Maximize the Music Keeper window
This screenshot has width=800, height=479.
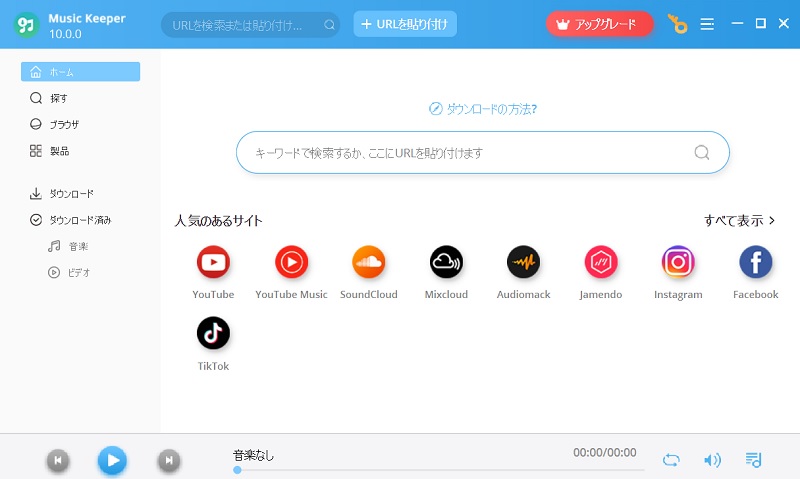pyautogui.click(x=761, y=23)
